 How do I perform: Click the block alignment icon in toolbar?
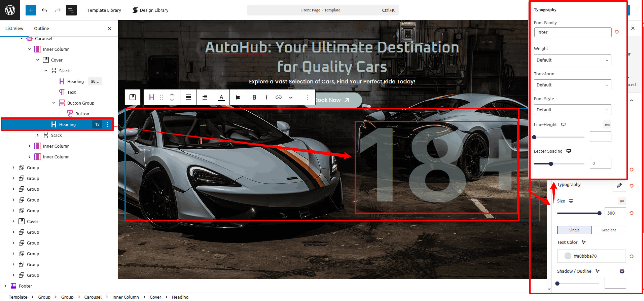coord(188,97)
